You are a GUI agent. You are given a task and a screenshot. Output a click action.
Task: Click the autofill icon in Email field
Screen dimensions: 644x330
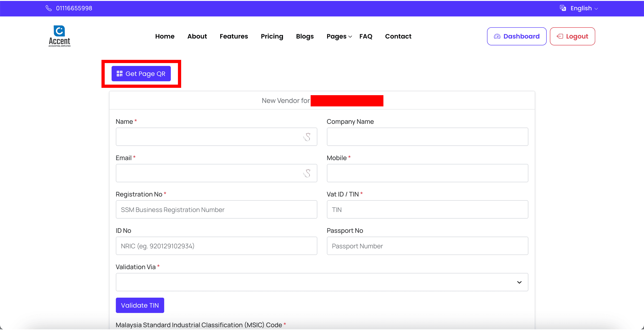307,173
